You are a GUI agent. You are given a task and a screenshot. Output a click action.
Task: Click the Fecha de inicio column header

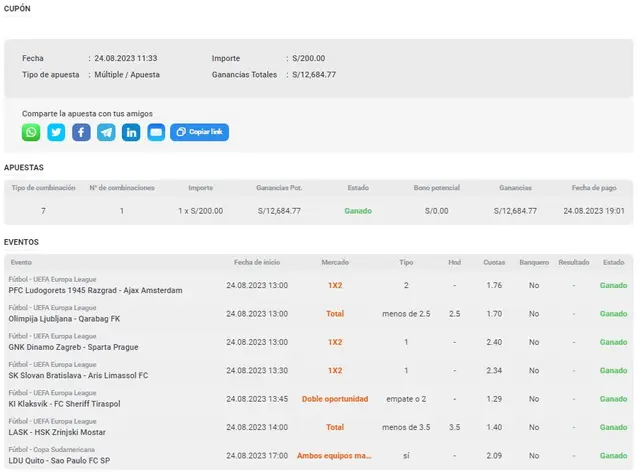[257, 262]
